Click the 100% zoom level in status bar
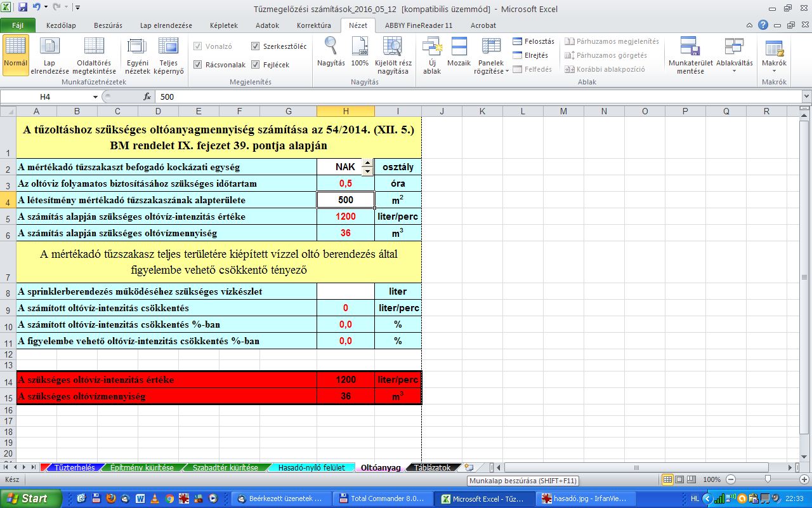Image resolution: width=812 pixels, height=508 pixels. click(712, 479)
